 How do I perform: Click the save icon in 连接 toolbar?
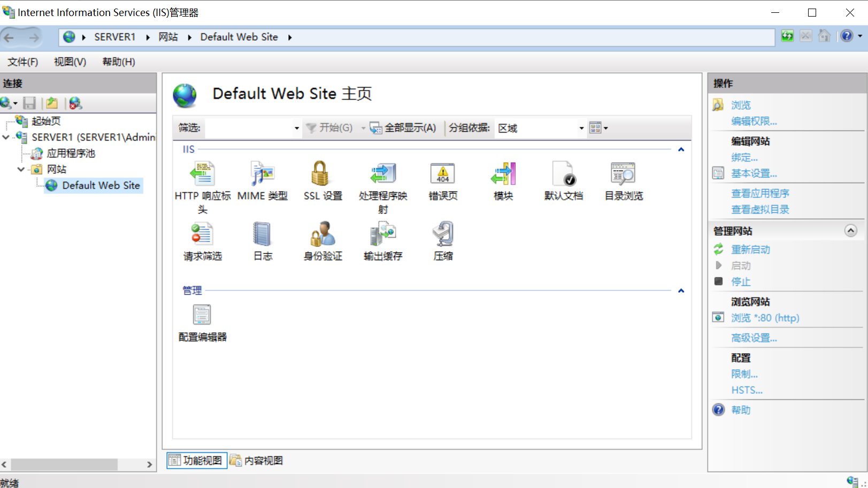tap(29, 103)
